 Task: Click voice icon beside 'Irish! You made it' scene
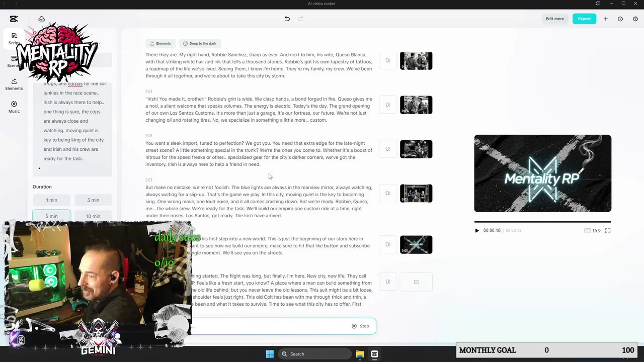coord(388,105)
